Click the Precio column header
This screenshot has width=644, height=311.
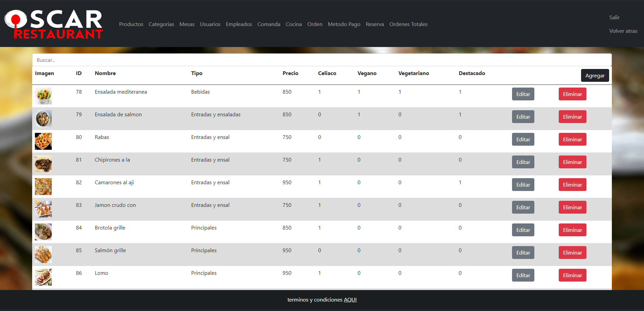tap(290, 73)
